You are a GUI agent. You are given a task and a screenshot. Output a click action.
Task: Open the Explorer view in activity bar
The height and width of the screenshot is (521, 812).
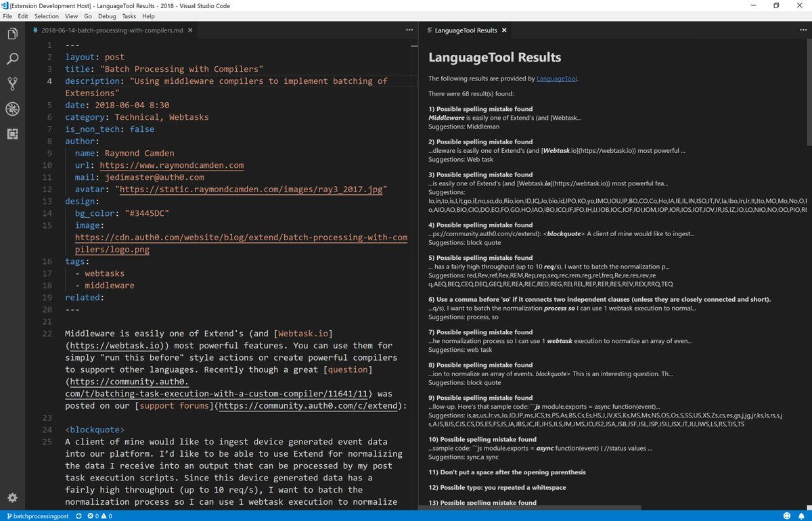[12, 34]
